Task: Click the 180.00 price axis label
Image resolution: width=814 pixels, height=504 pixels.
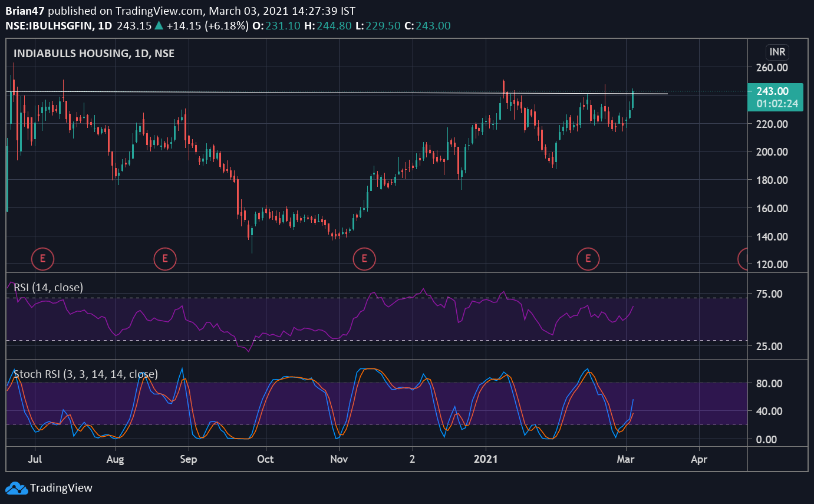Action: pos(773,180)
